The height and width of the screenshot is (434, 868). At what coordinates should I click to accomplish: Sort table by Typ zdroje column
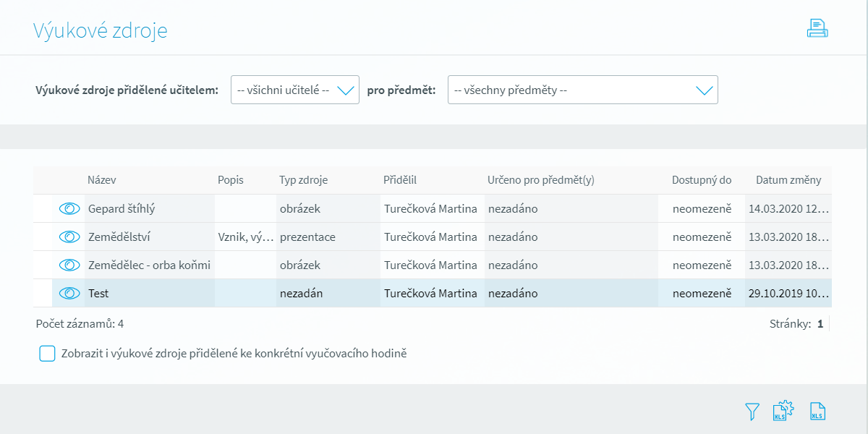coord(304,180)
